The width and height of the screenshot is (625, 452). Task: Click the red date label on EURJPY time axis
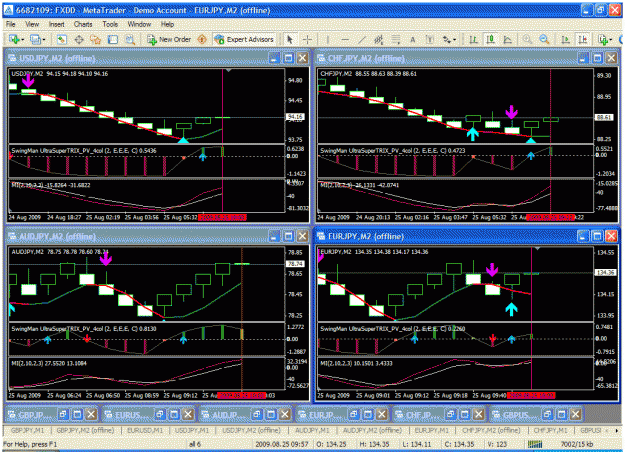coord(531,395)
